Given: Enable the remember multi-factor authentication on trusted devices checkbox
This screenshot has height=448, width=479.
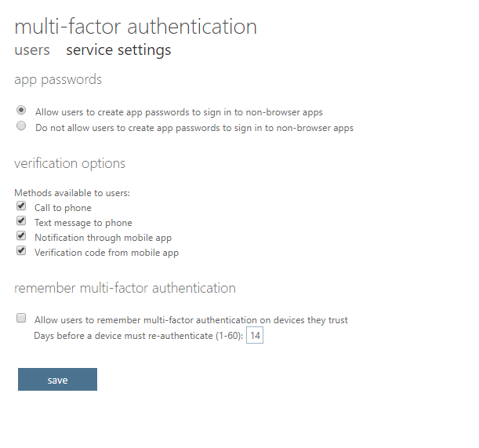Looking at the screenshot, I should coord(21,318).
